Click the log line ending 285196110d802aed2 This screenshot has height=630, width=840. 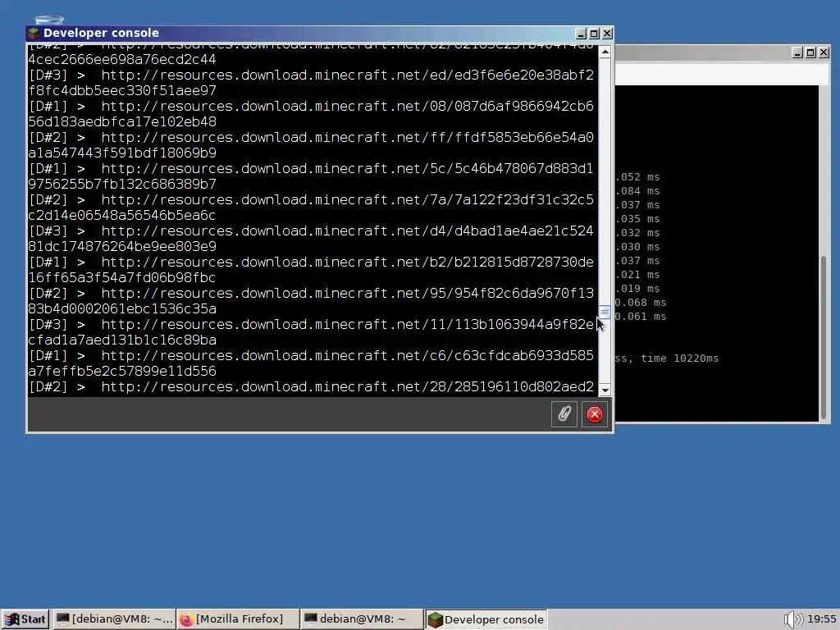click(311, 387)
